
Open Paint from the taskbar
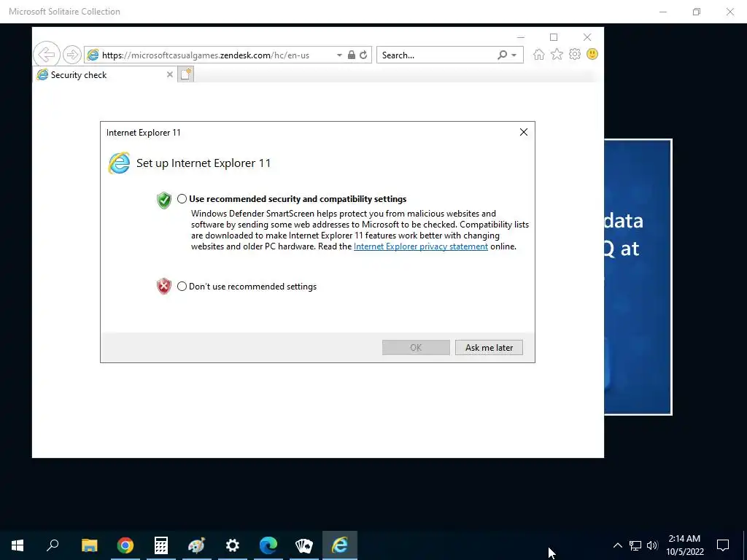[x=197, y=545]
